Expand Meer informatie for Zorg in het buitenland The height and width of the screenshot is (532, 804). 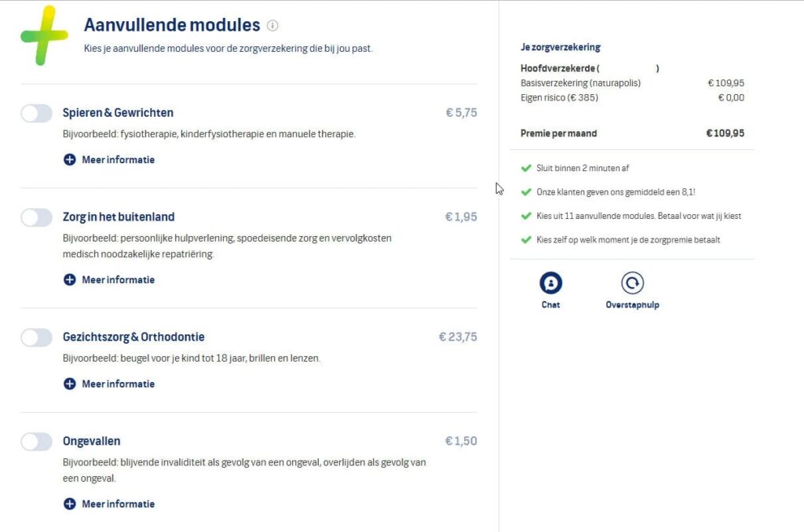point(119,280)
